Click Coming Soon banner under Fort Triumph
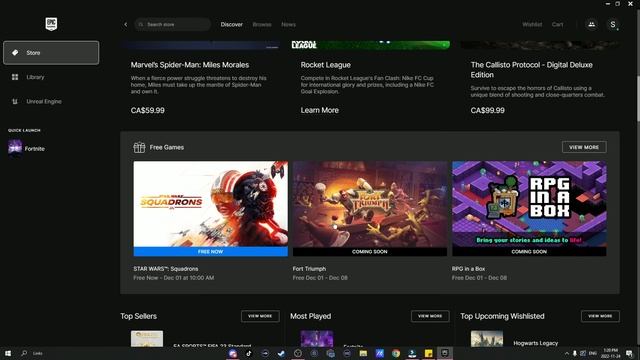The height and width of the screenshot is (360, 640). tap(370, 251)
